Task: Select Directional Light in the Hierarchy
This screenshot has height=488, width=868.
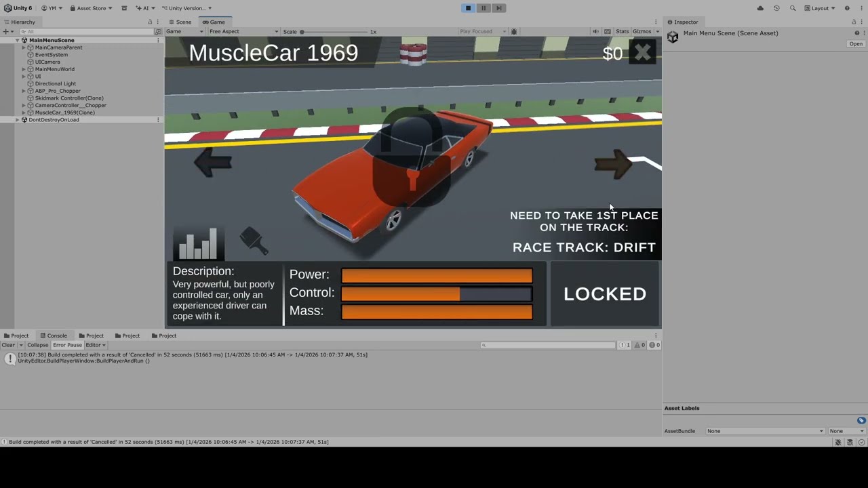Action: (x=56, y=83)
